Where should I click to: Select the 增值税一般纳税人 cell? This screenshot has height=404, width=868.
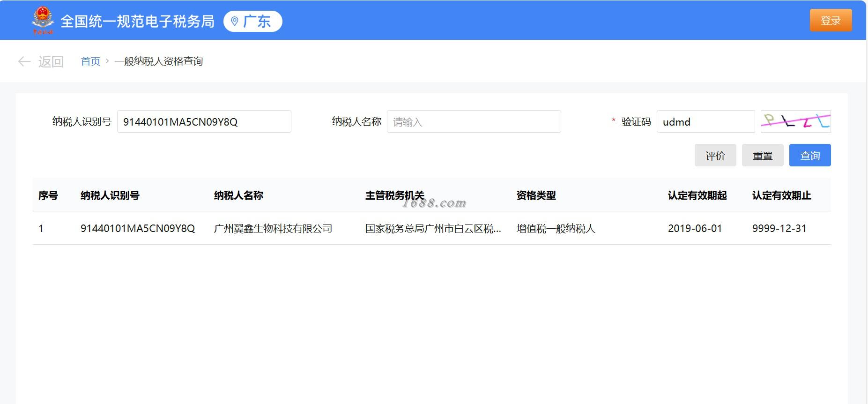556,228
